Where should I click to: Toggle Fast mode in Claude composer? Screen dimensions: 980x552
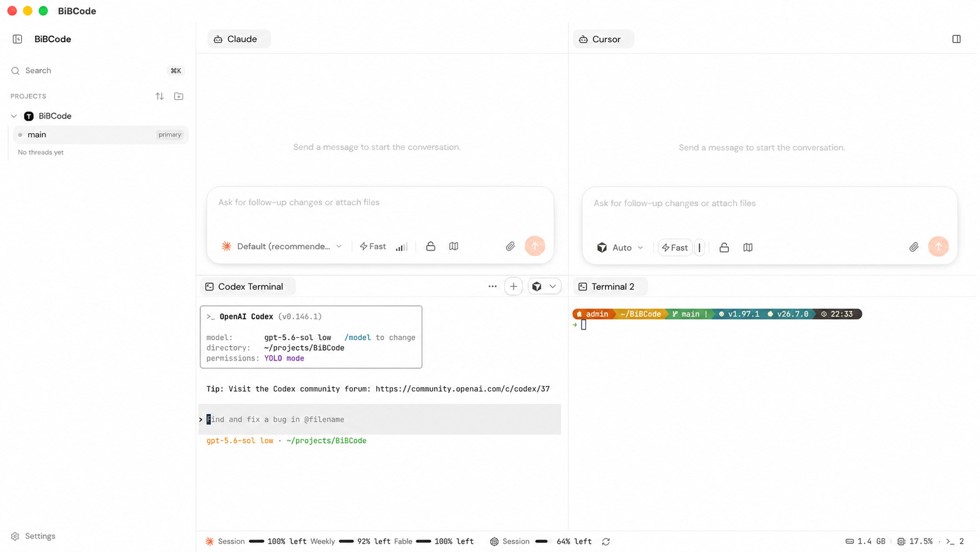(x=373, y=246)
